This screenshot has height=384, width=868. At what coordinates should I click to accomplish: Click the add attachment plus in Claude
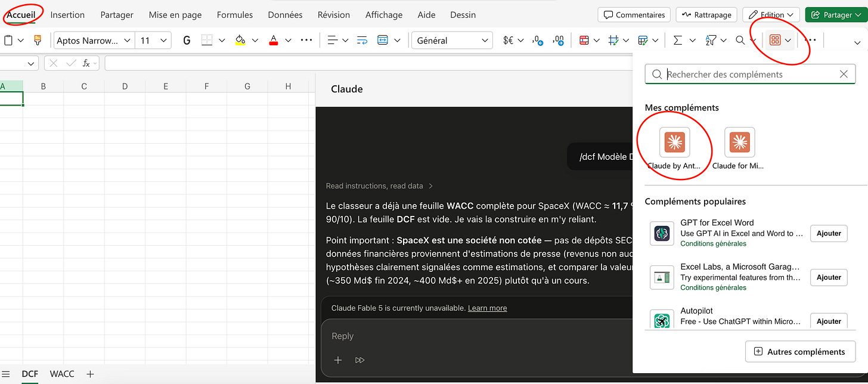(x=338, y=360)
